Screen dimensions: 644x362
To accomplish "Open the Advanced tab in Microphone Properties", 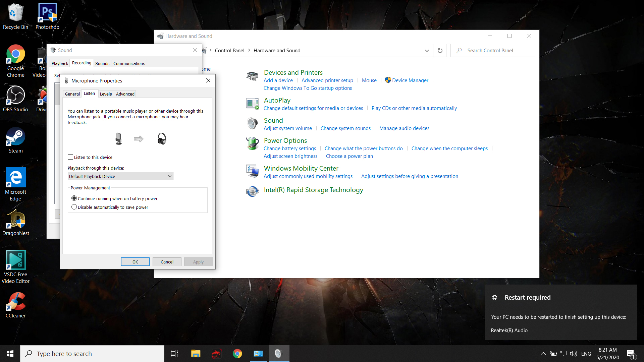I will [x=125, y=94].
